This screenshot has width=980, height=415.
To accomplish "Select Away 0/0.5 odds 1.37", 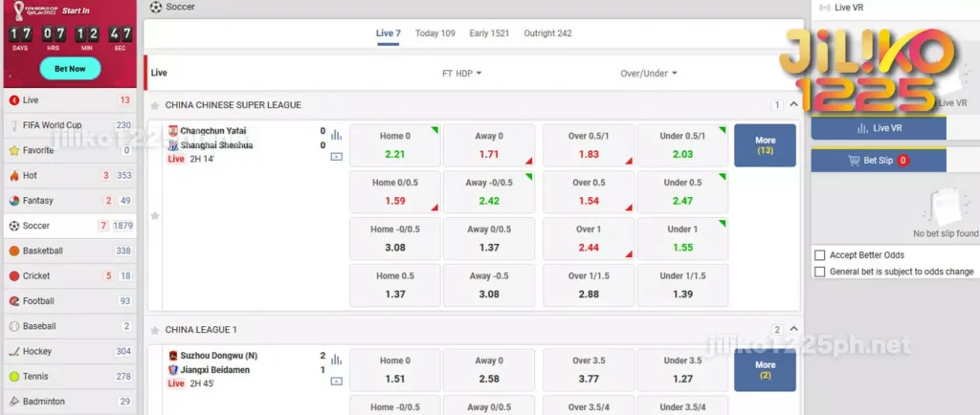I will 489,238.
